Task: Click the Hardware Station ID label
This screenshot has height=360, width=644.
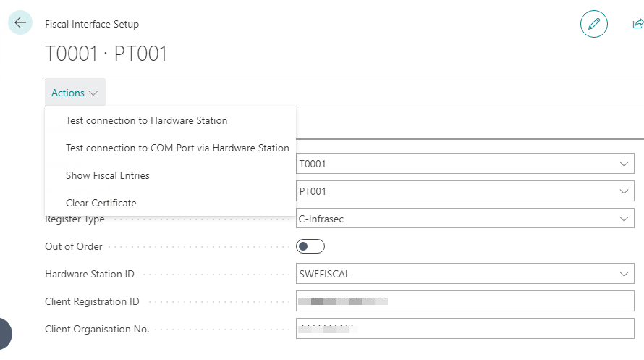Action: point(90,275)
